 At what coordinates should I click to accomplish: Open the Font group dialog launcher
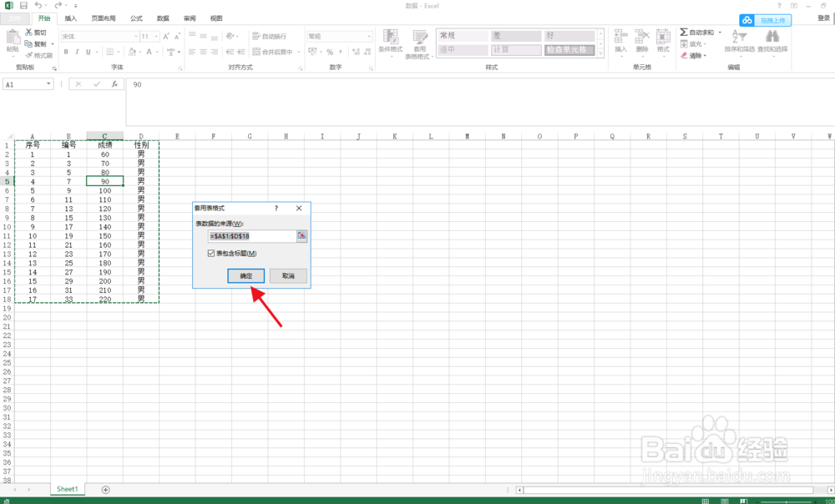(180, 68)
